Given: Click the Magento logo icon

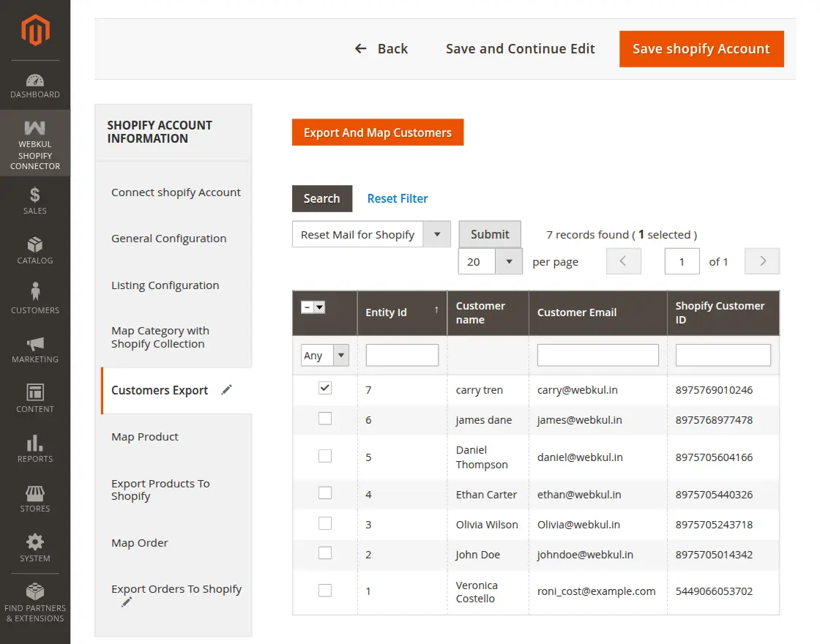Looking at the screenshot, I should pos(35,30).
